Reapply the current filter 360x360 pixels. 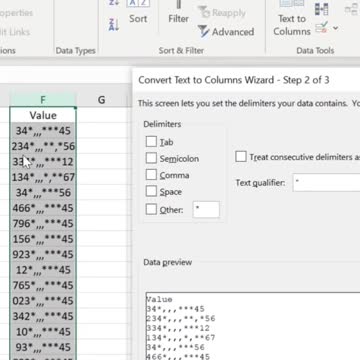pos(221,13)
